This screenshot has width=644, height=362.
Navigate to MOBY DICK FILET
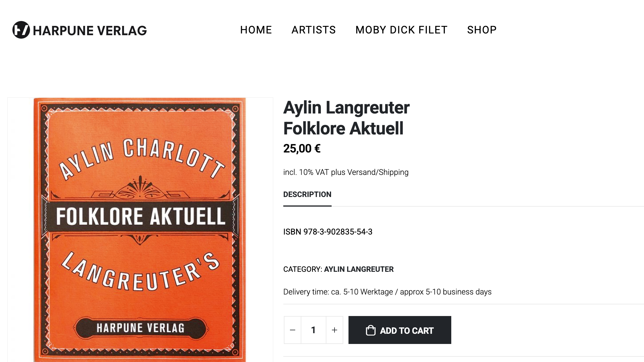tap(401, 30)
